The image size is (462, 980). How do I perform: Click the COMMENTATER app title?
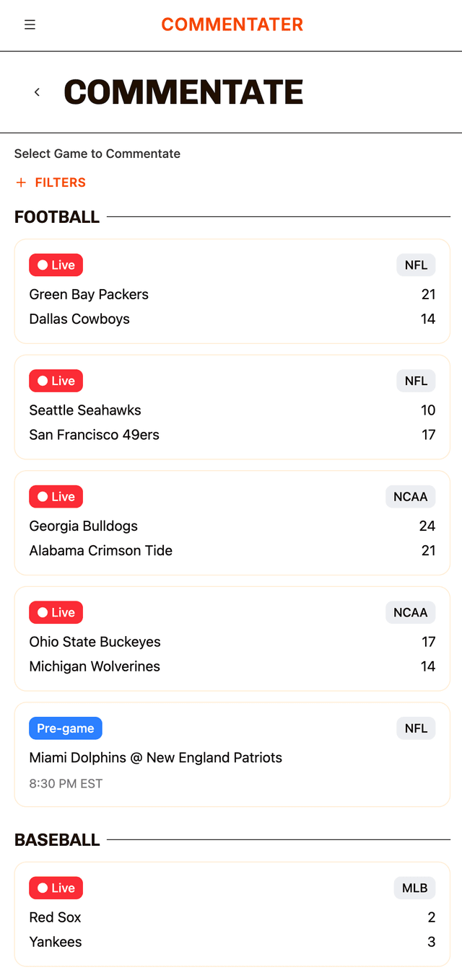coord(232,24)
